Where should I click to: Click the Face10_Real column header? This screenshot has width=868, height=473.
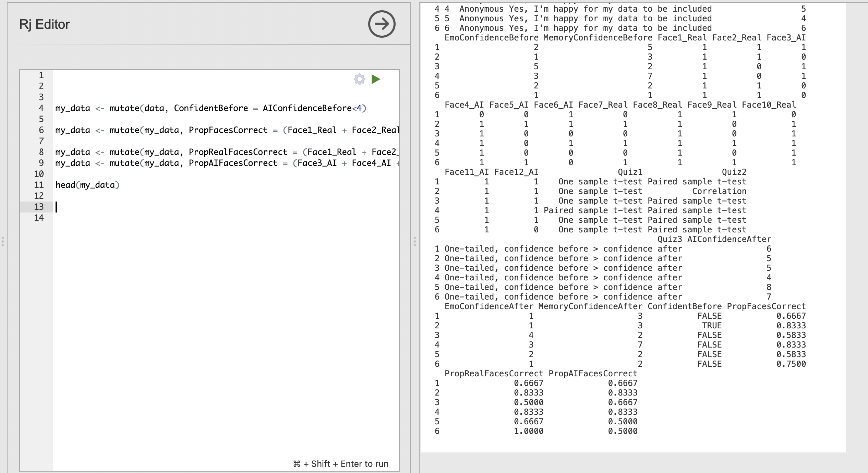(x=769, y=105)
